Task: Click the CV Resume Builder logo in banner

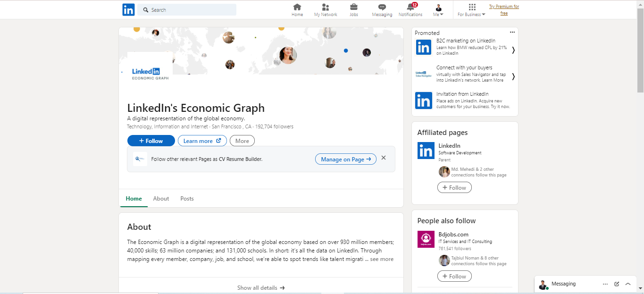Action: pos(140,159)
